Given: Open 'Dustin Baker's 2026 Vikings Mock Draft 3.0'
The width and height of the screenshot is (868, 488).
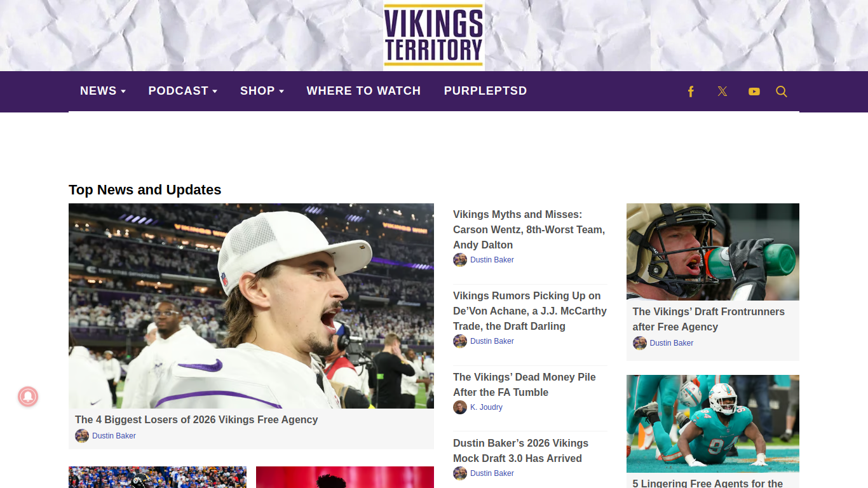Looking at the screenshot, I should click(x=521, y=451).
